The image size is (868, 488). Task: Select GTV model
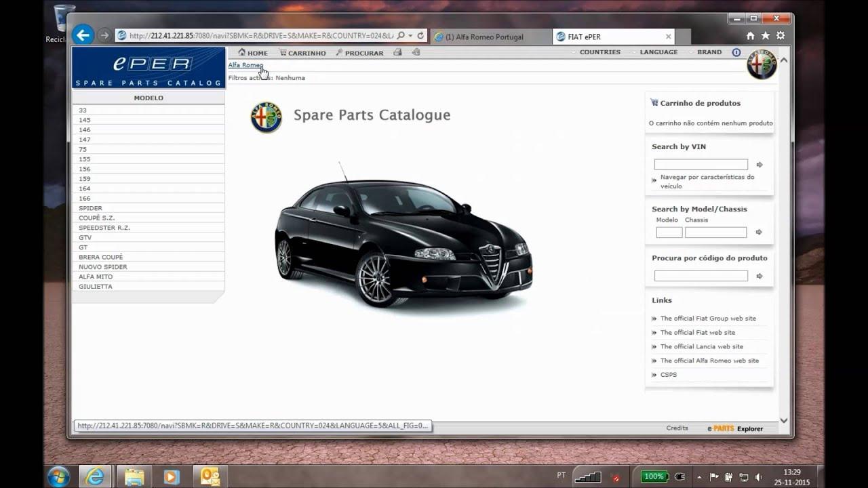[149, 238]
